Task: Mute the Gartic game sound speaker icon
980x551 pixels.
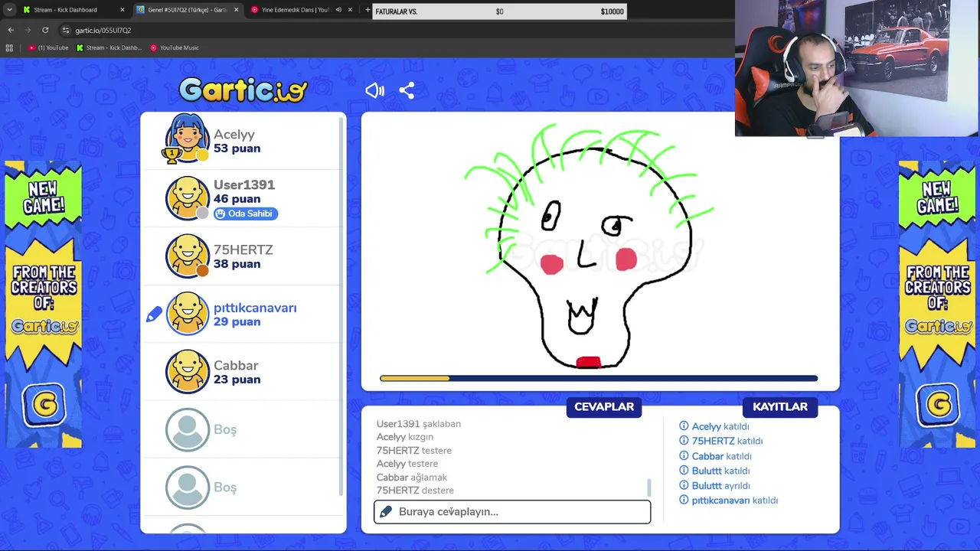Action: tap(374, 90)
